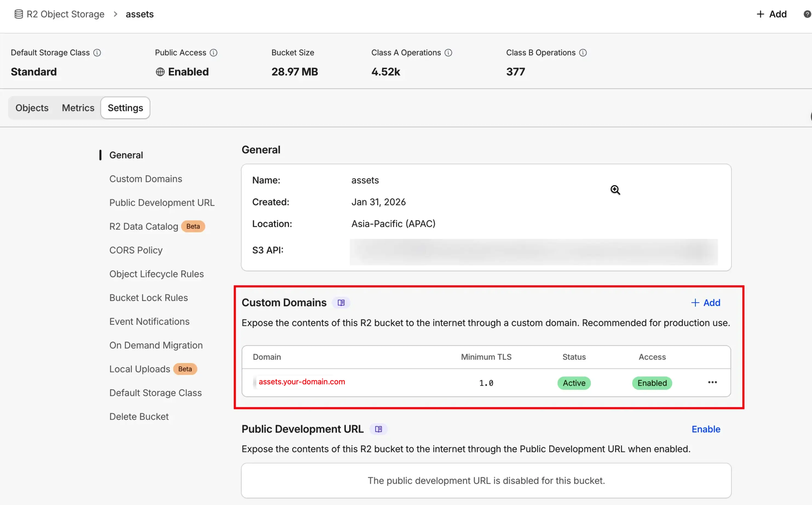This screenshot has height=505, width=812.
Task: Navigate to R2 Object Storage breadcrumb
Action: (65, 14)
